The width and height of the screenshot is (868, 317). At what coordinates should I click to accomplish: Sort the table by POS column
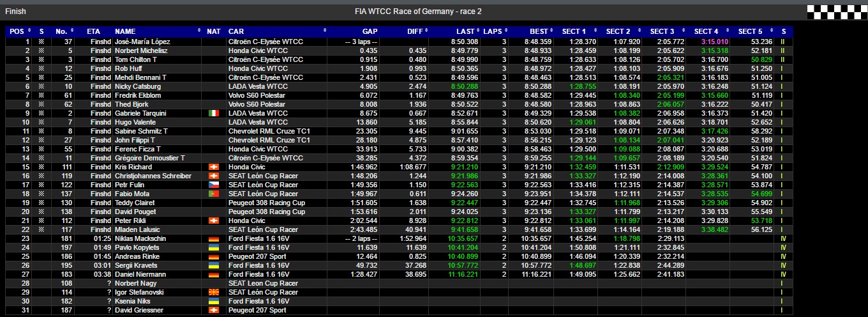(17, 31)
